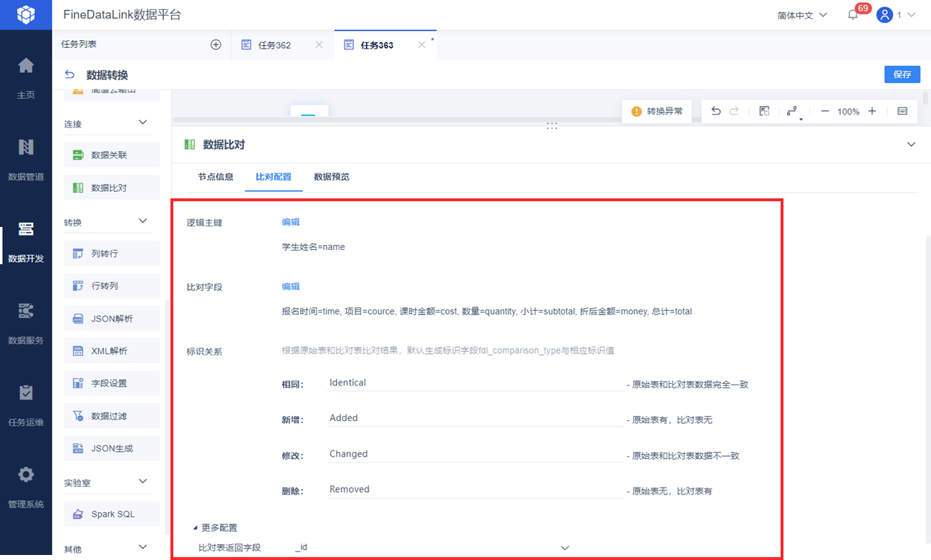Select the 列转行 operator

click(x=112, y=253)
